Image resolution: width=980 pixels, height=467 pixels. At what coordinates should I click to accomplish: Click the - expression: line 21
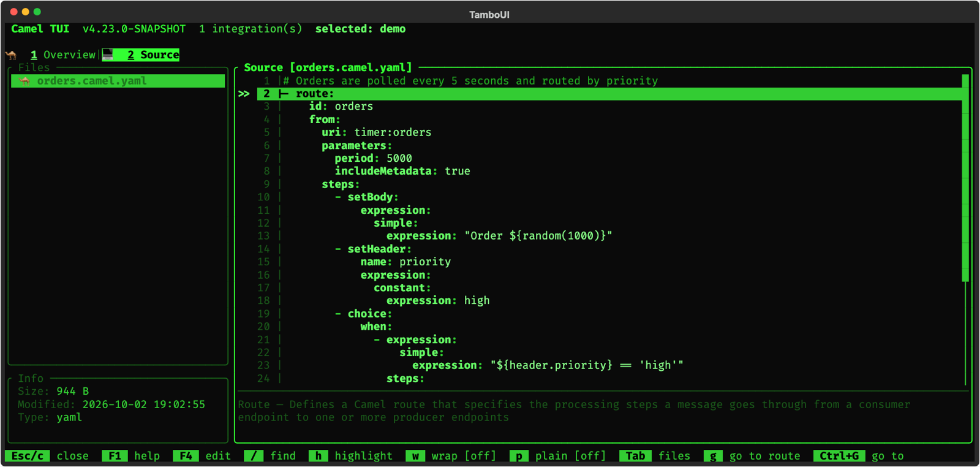[x=415, y=340]
